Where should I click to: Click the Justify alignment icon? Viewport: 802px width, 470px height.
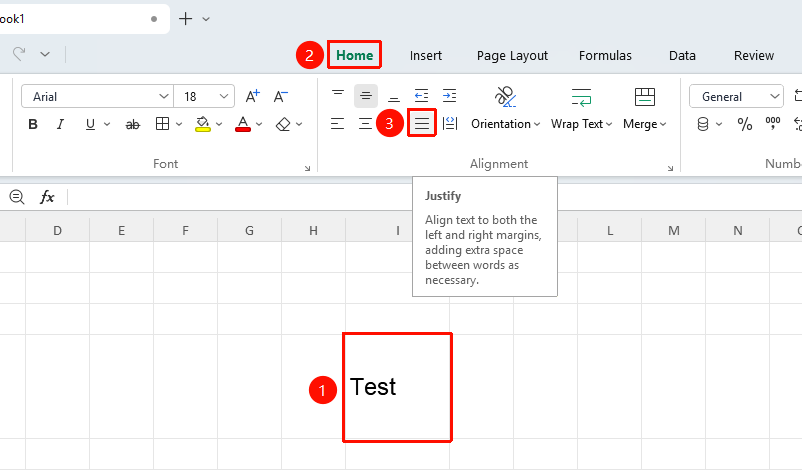pos(422,123)
